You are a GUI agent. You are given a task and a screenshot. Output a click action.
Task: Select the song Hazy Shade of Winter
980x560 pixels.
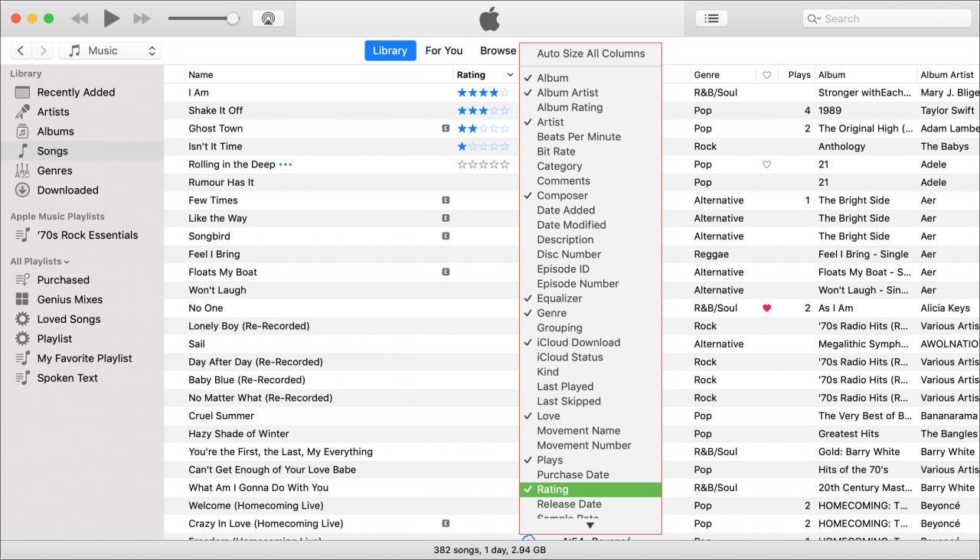point(239,434)
